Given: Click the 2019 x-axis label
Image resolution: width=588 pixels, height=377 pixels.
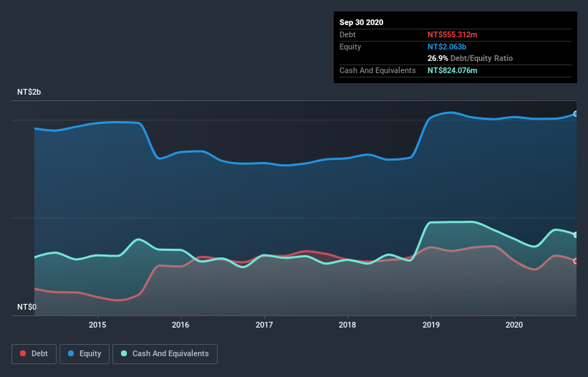Looking at the screenshot, I should (x=431, y=325).
